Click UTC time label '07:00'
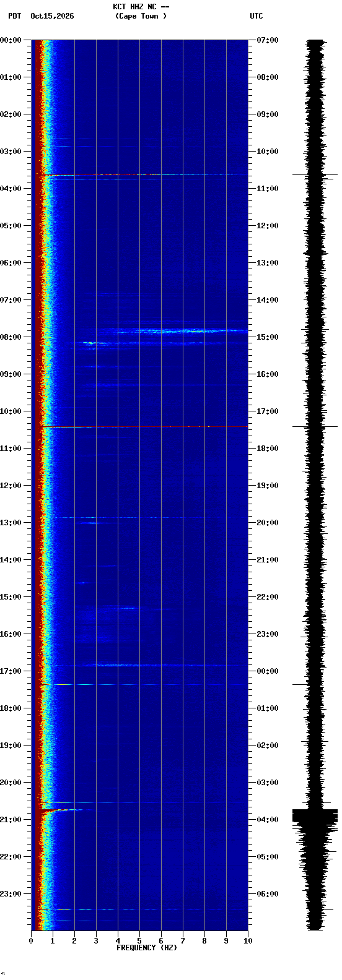 [x=268, y=40]
